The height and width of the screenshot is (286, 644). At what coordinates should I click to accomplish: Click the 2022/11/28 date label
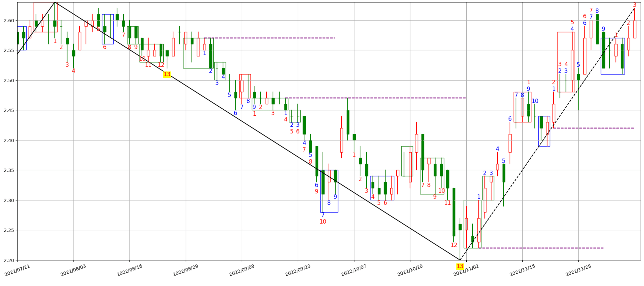pyautogui.click(x=578, y=270)
